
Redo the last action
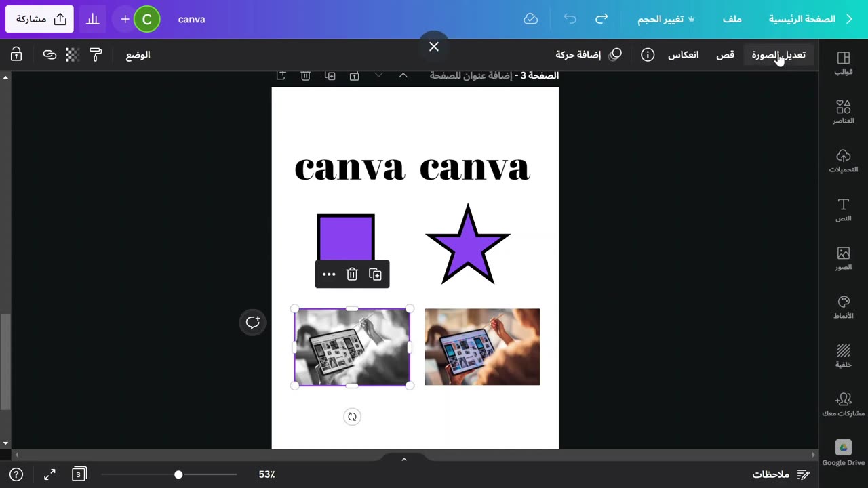click(601, 19)
